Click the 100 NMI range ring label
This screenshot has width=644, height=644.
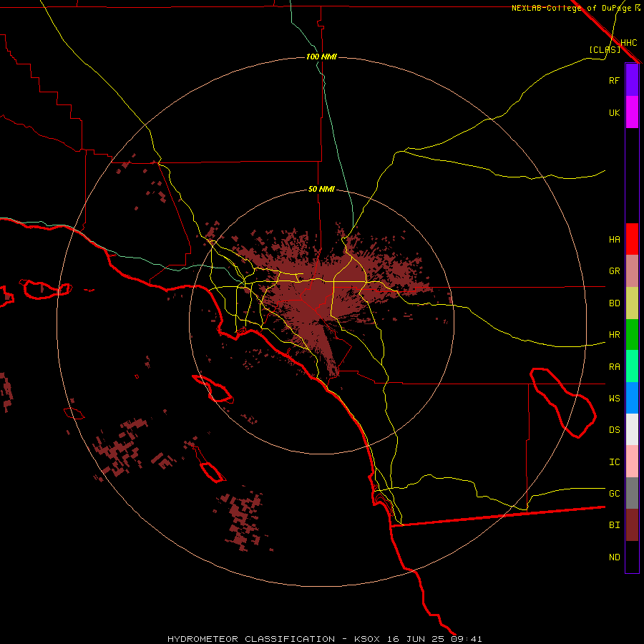click(x=321, y=57)
